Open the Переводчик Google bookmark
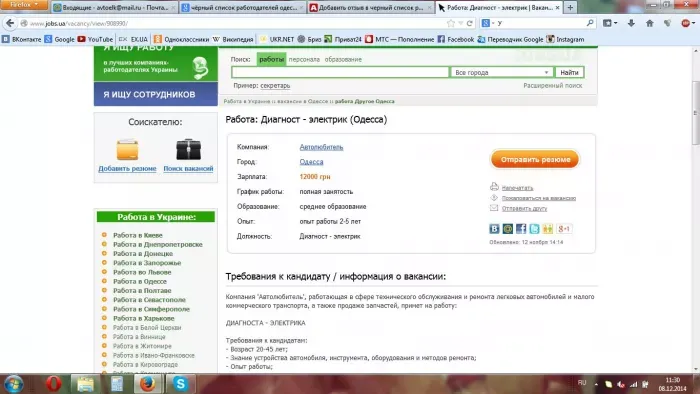 point(510,39)
